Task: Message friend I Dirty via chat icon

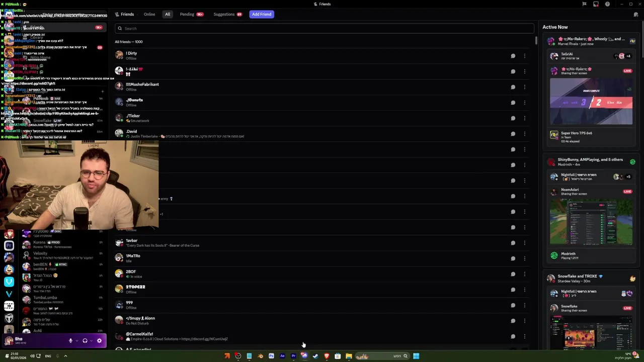Action: tap(513, 56)
